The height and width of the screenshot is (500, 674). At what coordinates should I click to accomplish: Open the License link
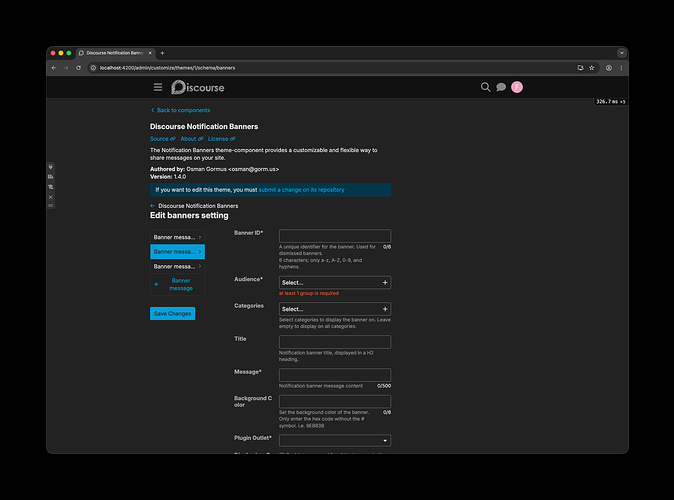point(221,139)
